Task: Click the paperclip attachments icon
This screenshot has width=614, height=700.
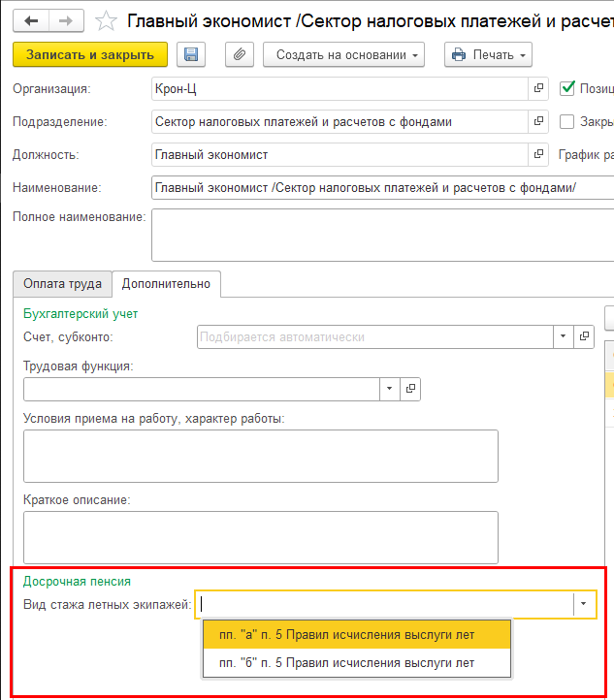Action: click(240, 55)
